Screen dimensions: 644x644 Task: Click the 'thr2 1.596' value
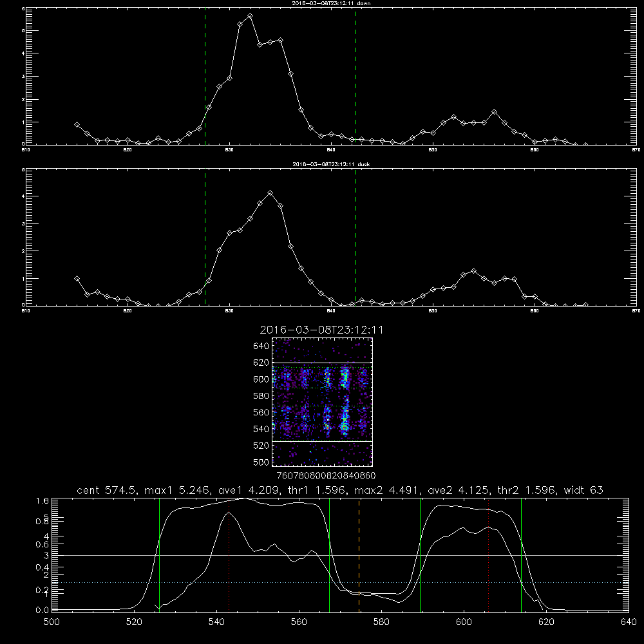[x=527, y=490]
